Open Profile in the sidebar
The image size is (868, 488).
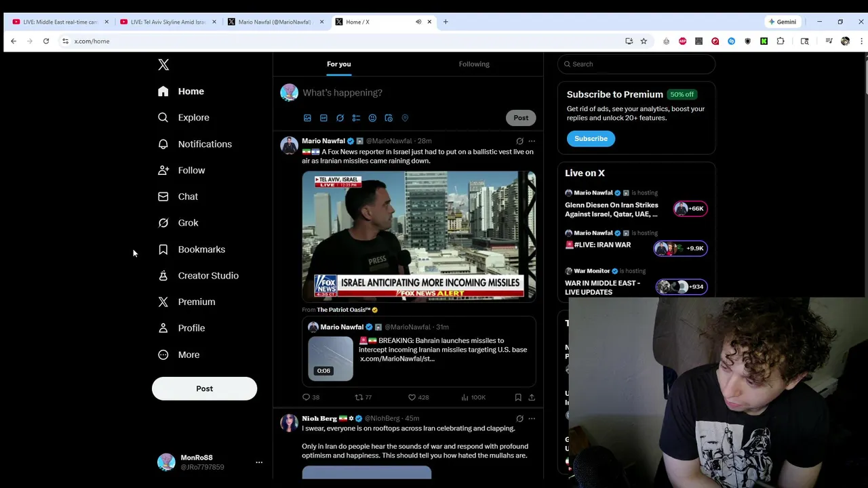(182, 328)
